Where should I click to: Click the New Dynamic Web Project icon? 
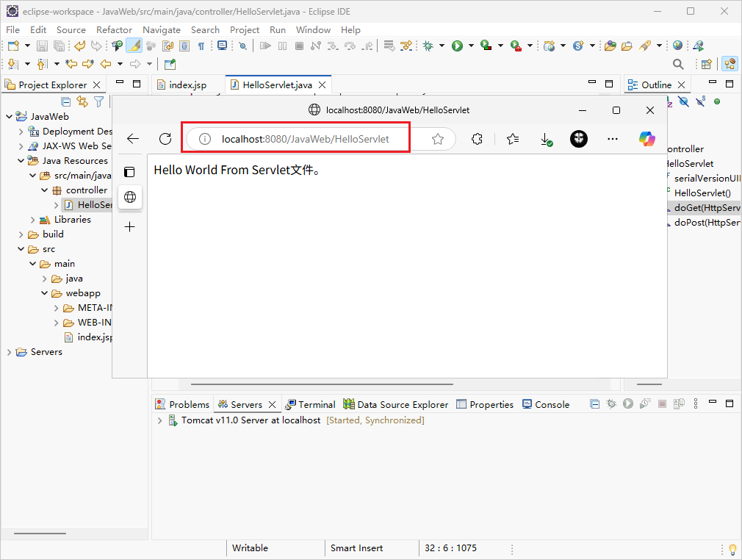click(549, 46)
